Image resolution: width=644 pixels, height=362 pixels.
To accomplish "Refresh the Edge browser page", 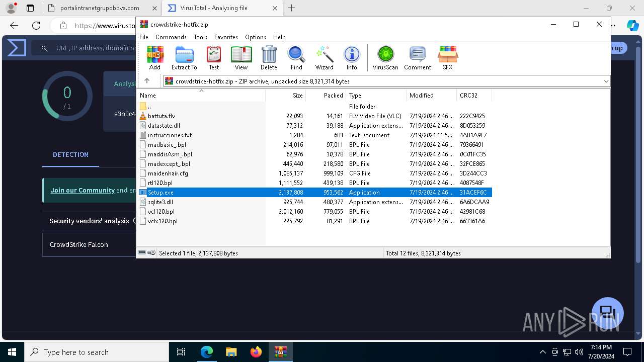I will tap(36, 26).
